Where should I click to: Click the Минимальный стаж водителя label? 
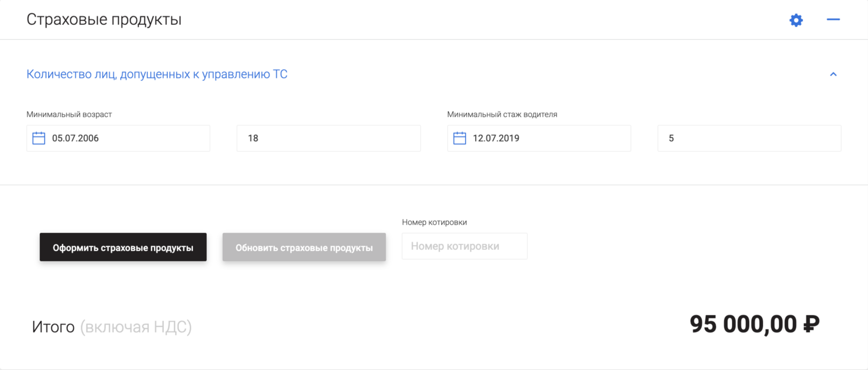click(502, 115)
